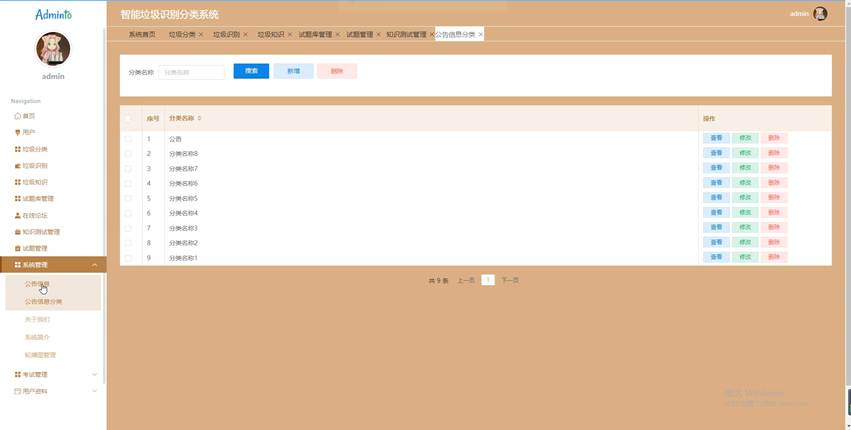The width and height of the screenshot is (851, 430).
Task: Go to the previous page with 上一页
Action: (x=466, y=280)
